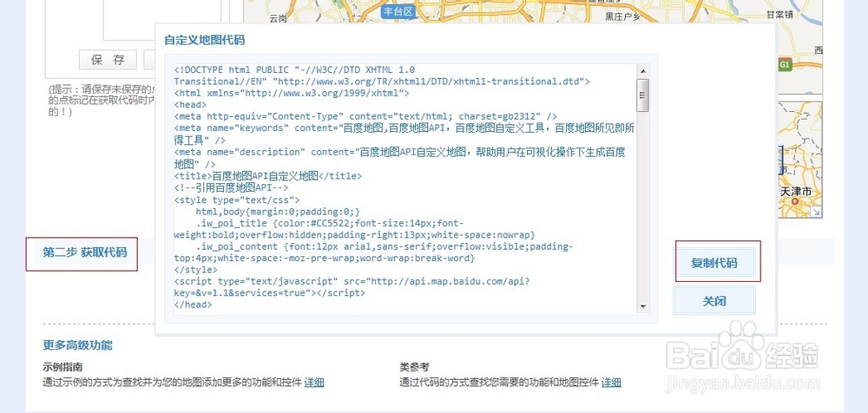Click the 复制代码 button

(714, 262)
